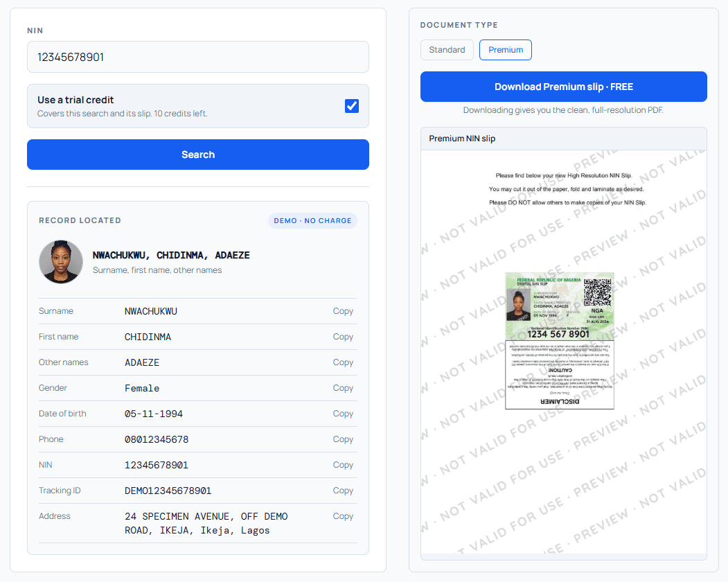Viewport: 728px width, 582px height.
Task: Click the NIN slip card preview image
Action: (x=560, y=340)
